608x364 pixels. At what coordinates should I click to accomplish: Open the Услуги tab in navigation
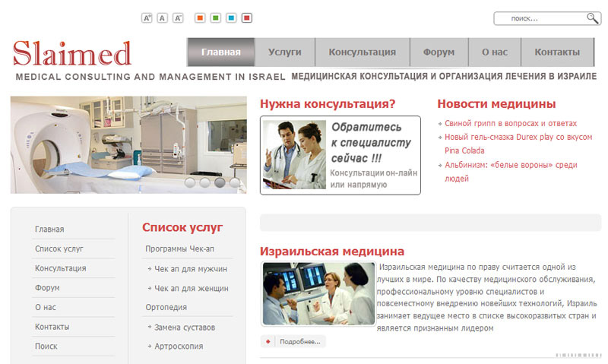(285, 52)
